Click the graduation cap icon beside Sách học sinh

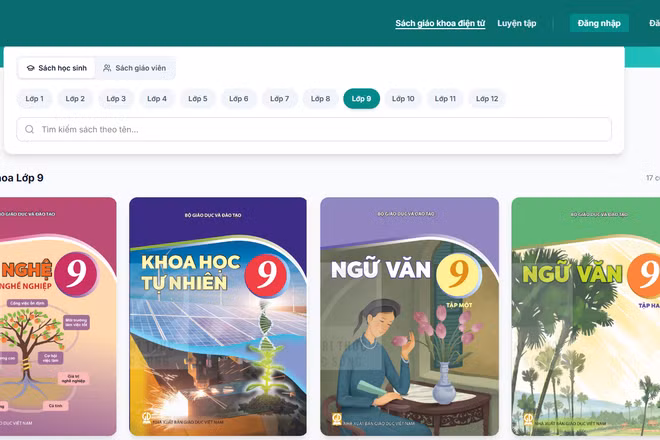(30, 68)
